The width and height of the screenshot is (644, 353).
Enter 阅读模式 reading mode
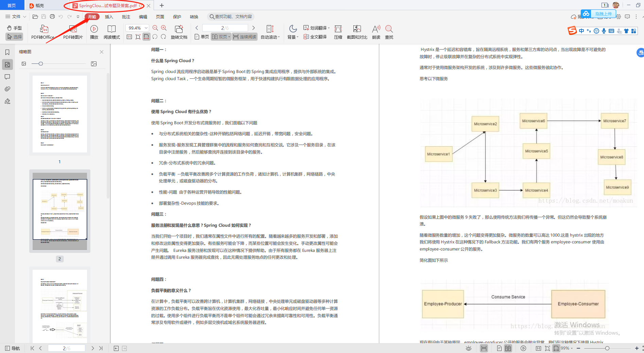click(112, 32)
